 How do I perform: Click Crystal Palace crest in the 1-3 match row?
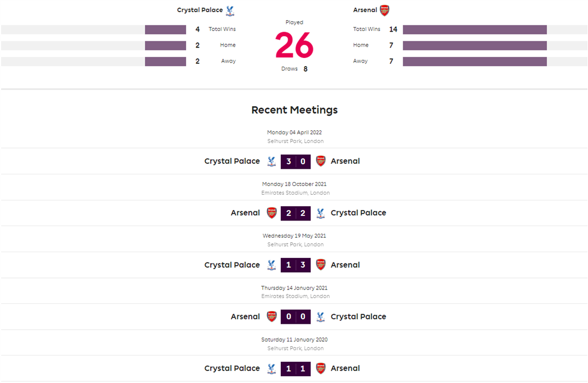(x=272, y=265)
